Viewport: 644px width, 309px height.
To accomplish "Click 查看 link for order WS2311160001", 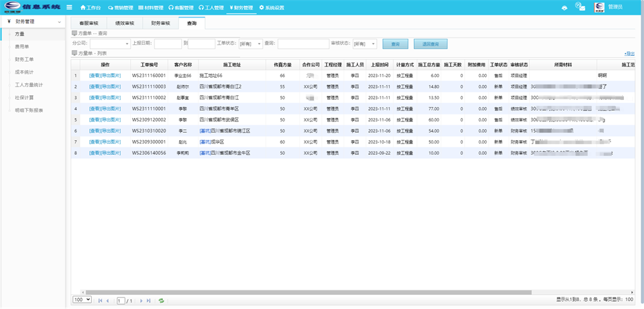I will click(97, 76).
